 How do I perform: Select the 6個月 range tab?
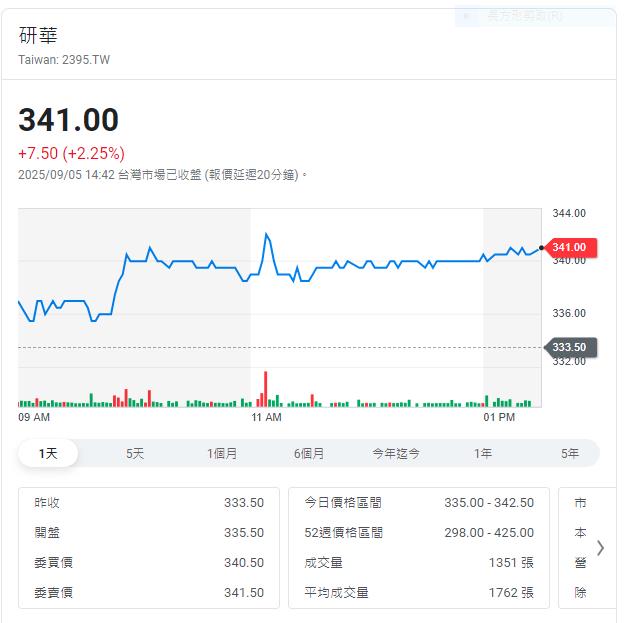point(309,453)
